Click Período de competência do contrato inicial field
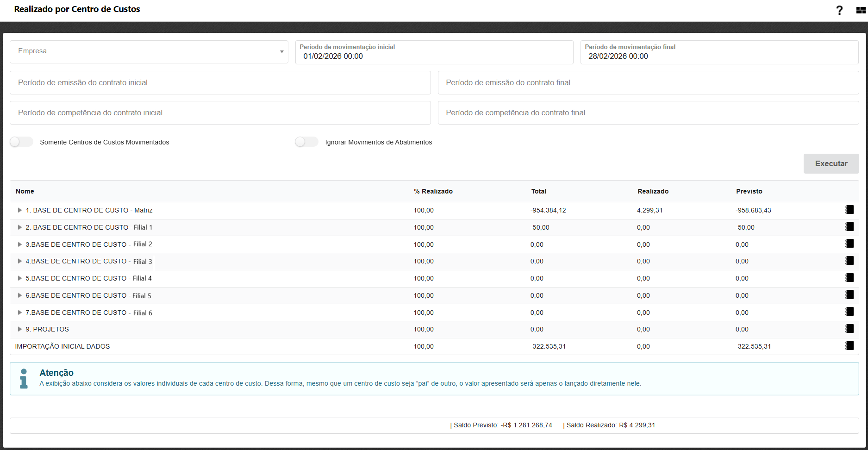868x450 pixels. pos(220,112)
